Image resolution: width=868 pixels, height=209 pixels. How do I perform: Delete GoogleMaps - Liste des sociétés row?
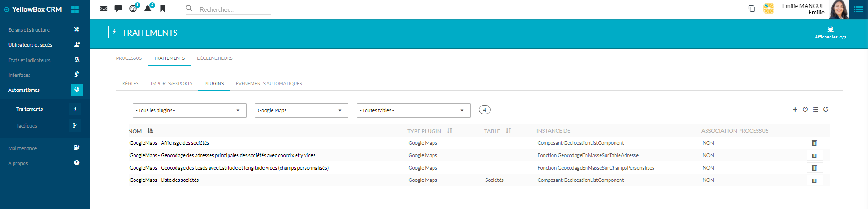pyautogui.click(x=814, y=180)
